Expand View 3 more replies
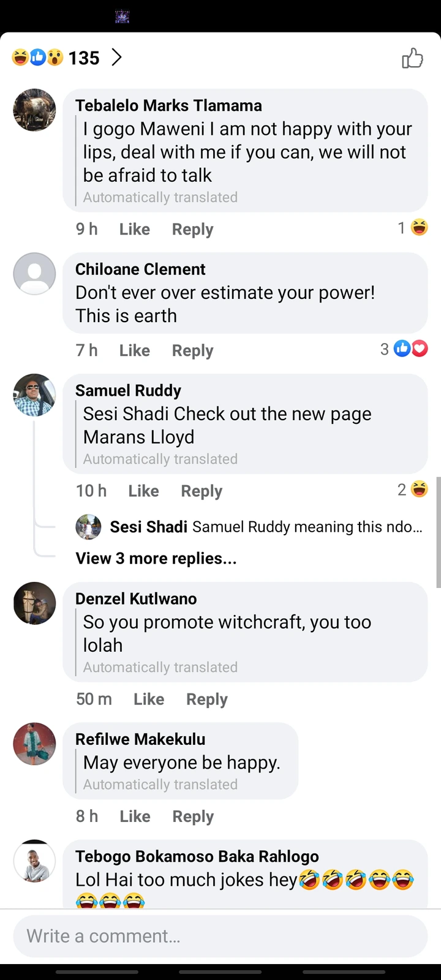441x980 pixels. pyautogui.click(x=156, y=559)
